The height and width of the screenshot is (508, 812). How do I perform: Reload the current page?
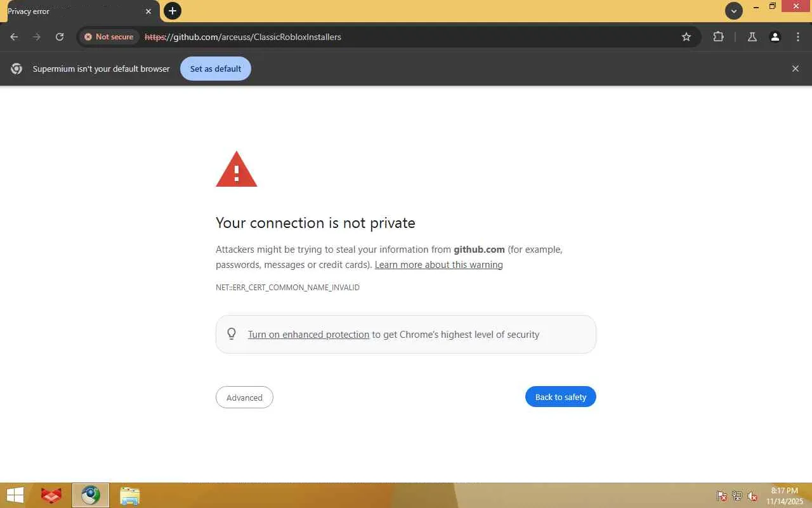click(x=60, y=37)
